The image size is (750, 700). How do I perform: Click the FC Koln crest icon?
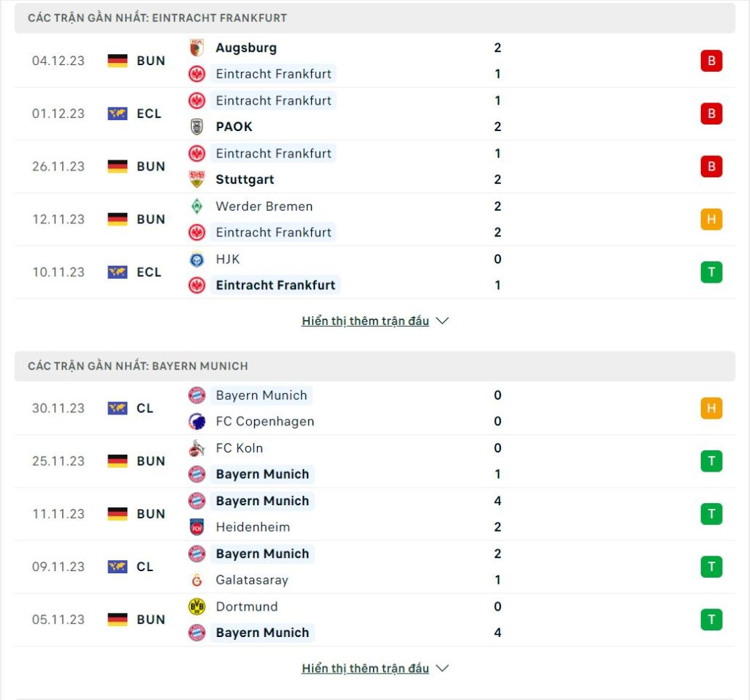click(x=196, y=448)
